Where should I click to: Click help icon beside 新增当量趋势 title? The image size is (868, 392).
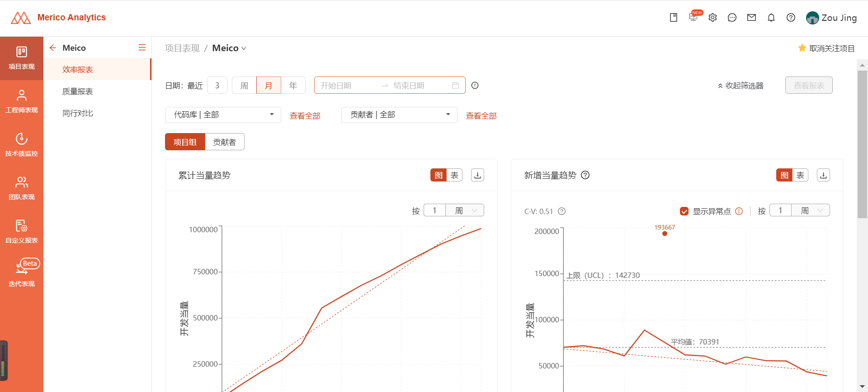(x=585, y=175)
